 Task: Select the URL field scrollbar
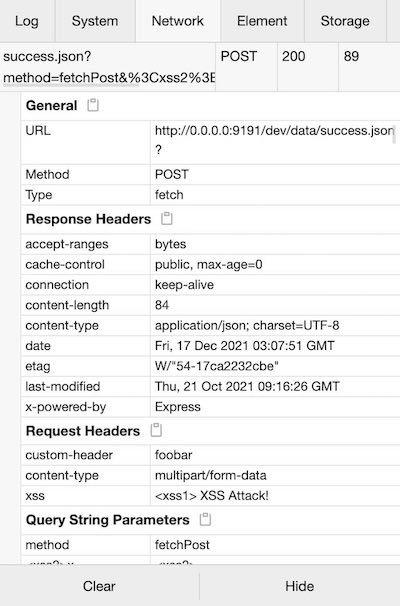click(x=394, y=135)
